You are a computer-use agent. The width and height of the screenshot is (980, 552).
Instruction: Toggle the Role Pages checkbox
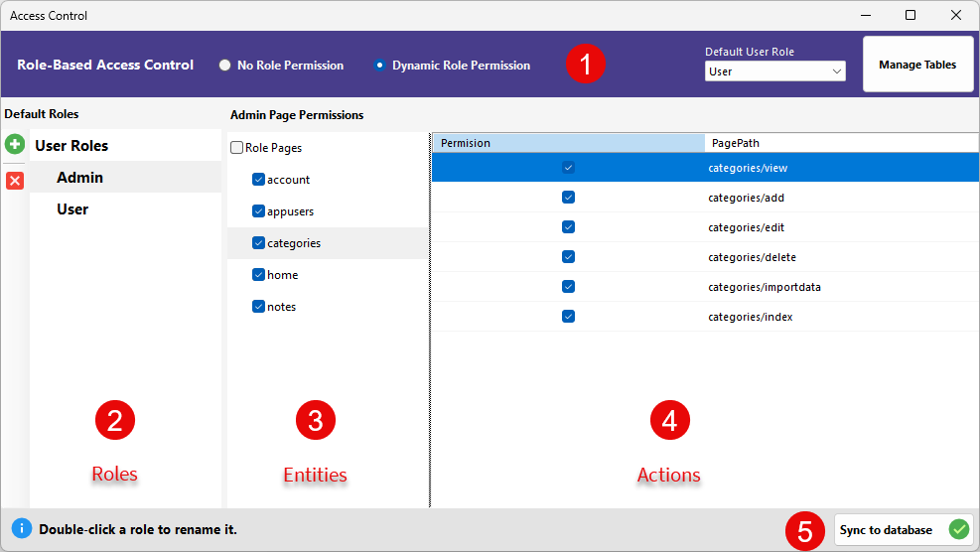[x=237, y=148]
